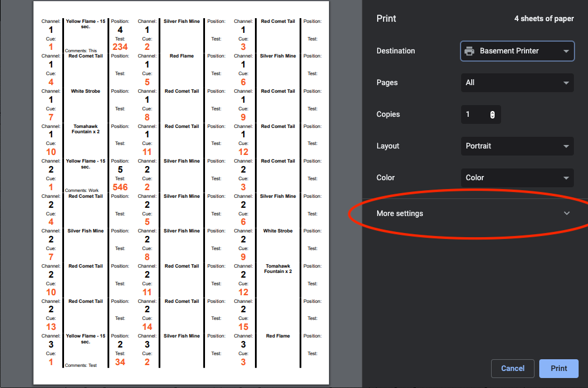The height and width of the screenshot is (388, 588).
Task: Click the Pages label
Action: pos(387,83)
